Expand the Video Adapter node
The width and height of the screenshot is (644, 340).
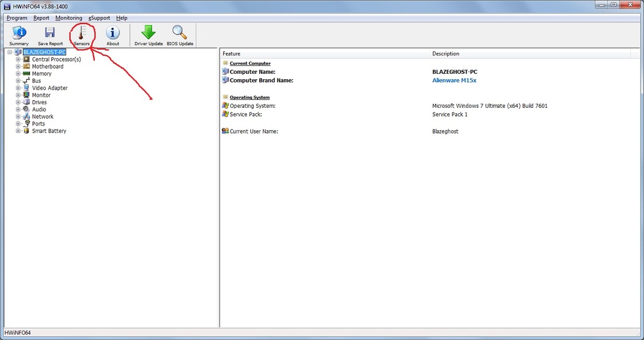tap(18, 87)
